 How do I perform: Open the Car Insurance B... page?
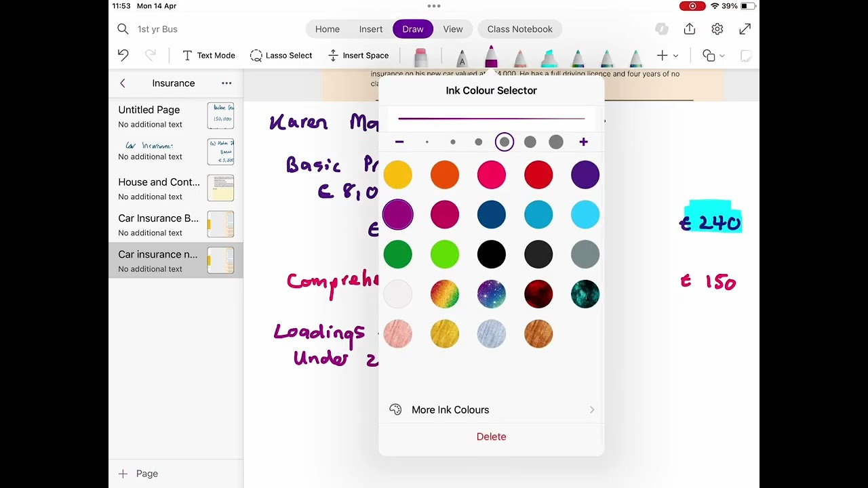click(x=176, y=224)
